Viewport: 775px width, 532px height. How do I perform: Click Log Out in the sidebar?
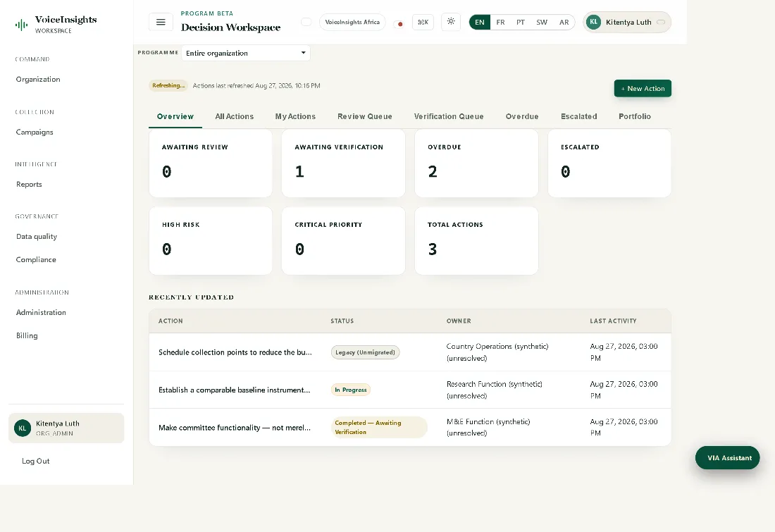pyautogui.click(x=36, y=461)
